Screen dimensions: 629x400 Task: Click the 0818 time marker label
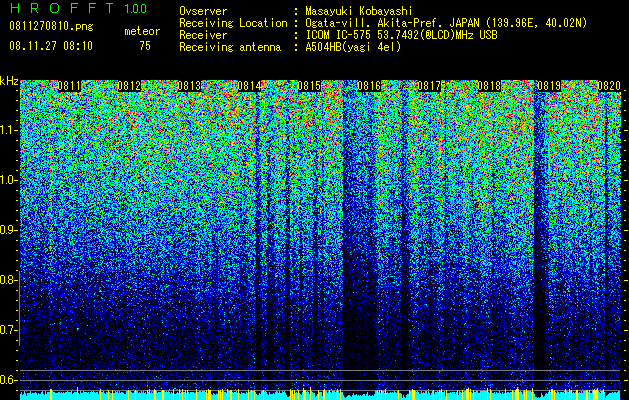point(489,86)
